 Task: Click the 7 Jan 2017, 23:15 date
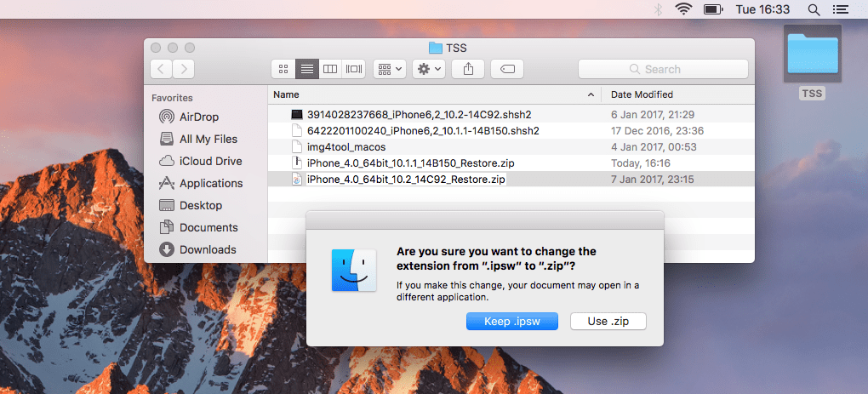coord(653,179)
